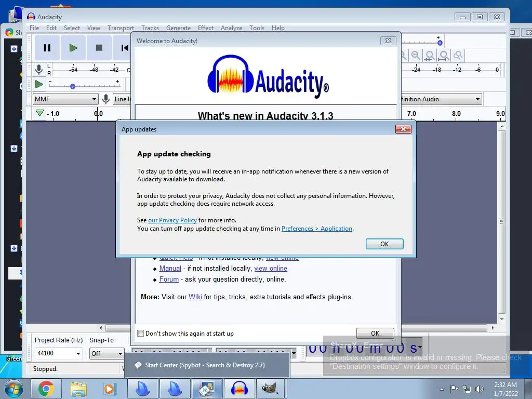Click the Stop button in transport toolbar
This screenshot has height=399, width=532.
[x=99, y=48]
